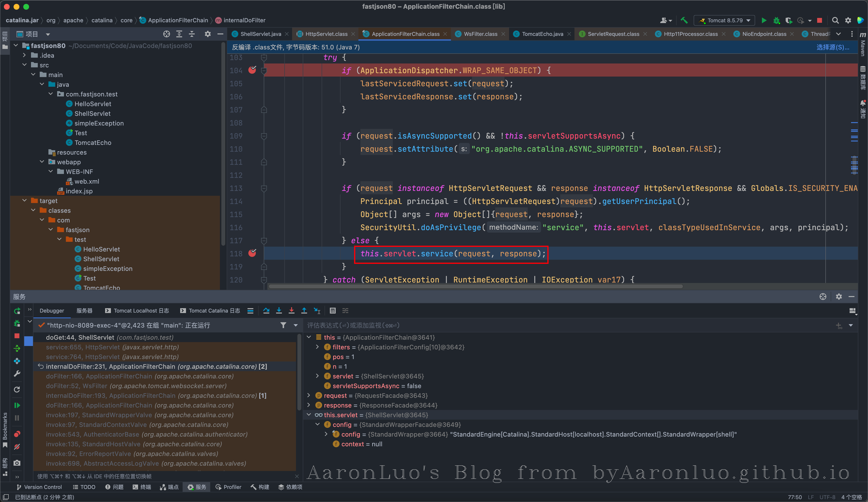Take thread dump camera icon
Screen dimensions: 868x502
coord(17,463)
